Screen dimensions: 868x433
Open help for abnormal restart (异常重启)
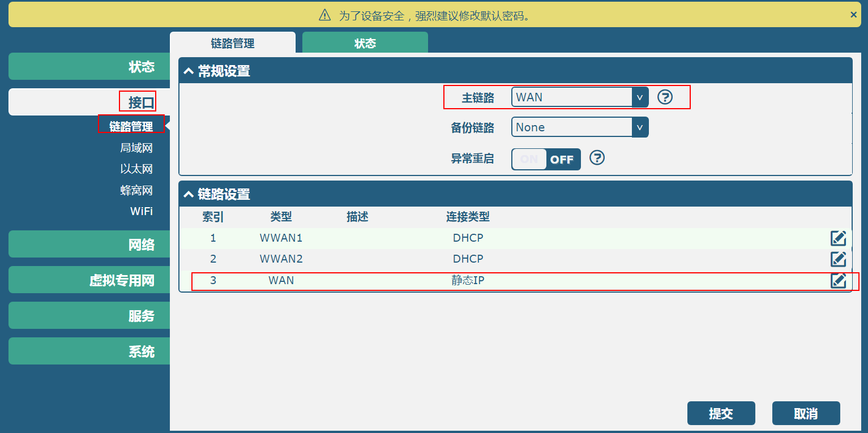(597, 158)
